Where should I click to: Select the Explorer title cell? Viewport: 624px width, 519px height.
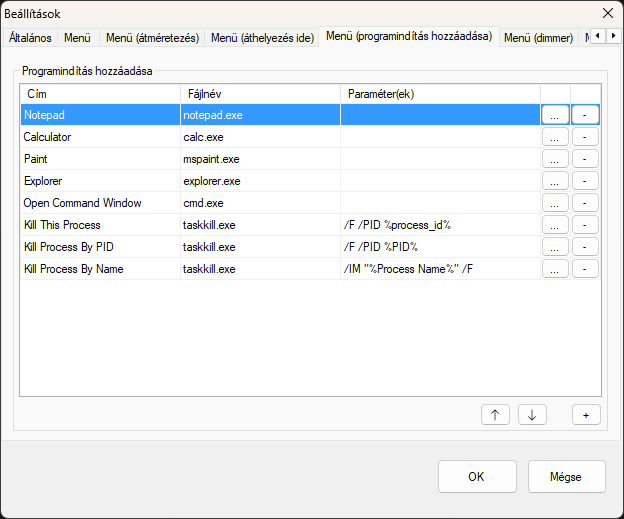point(100,181)
